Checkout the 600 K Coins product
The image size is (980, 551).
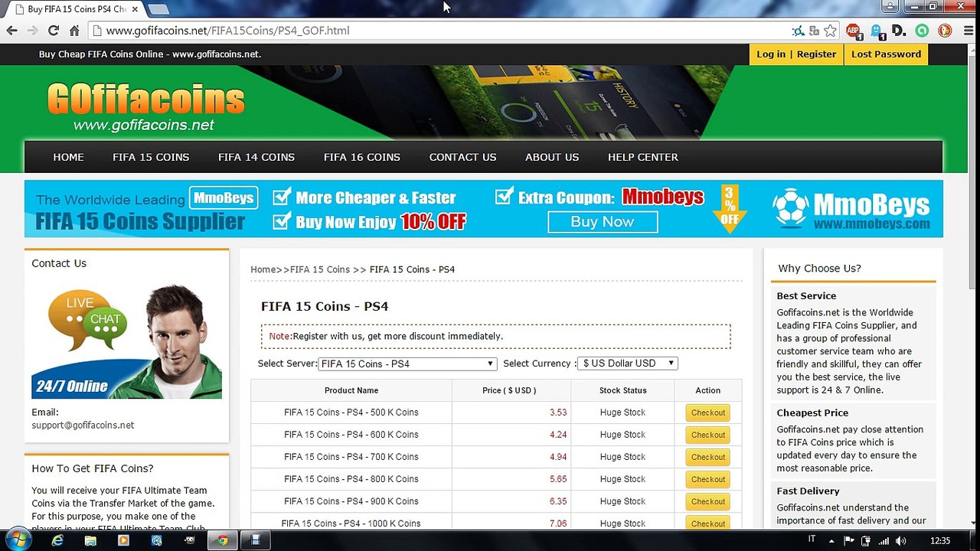coord(707,435)
